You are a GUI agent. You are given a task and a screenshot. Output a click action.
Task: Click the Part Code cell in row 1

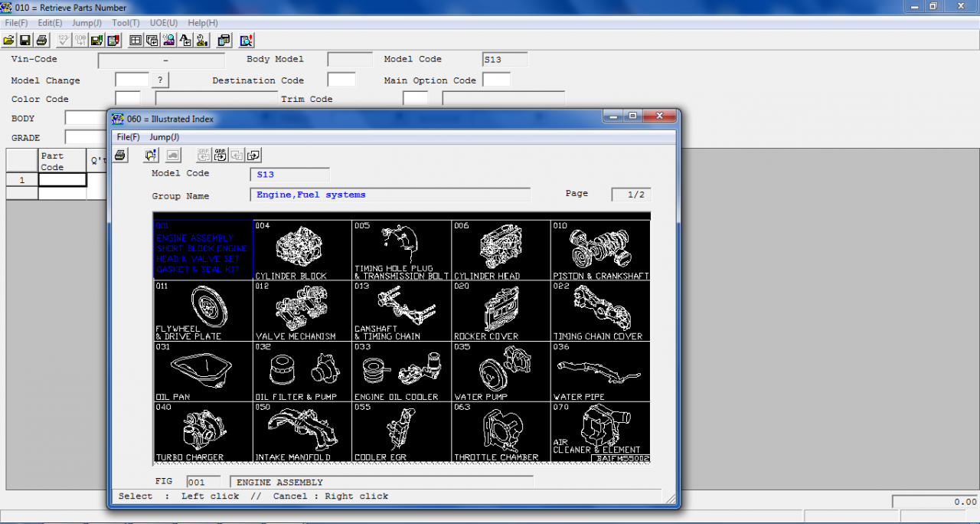coord(63,180)
